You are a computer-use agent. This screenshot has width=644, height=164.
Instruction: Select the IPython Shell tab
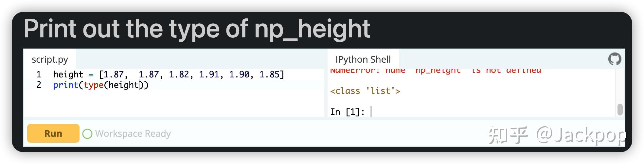pos(363,59)
